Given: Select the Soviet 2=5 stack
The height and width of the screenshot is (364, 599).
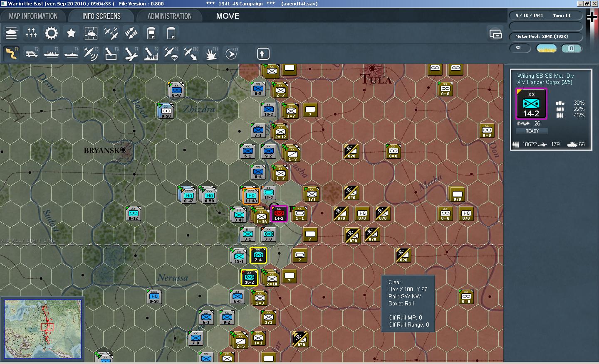Looking at the screenshot, I should [x=240, y=340].
